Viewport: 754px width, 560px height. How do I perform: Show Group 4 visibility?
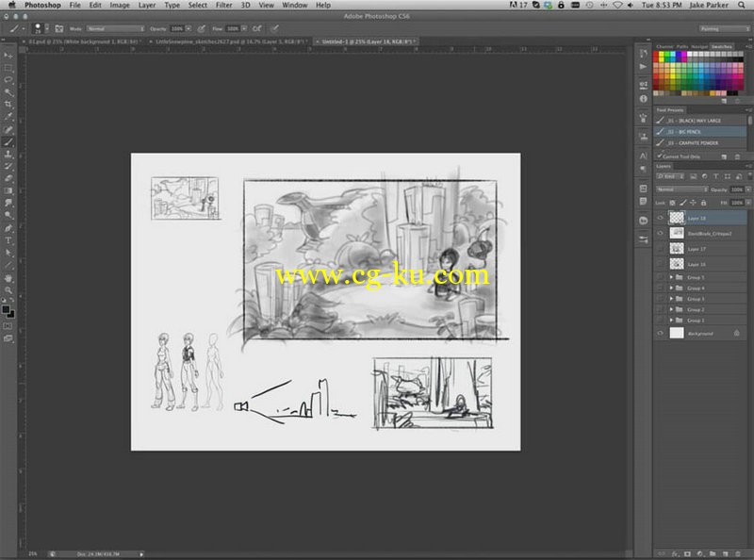point(661,288)
